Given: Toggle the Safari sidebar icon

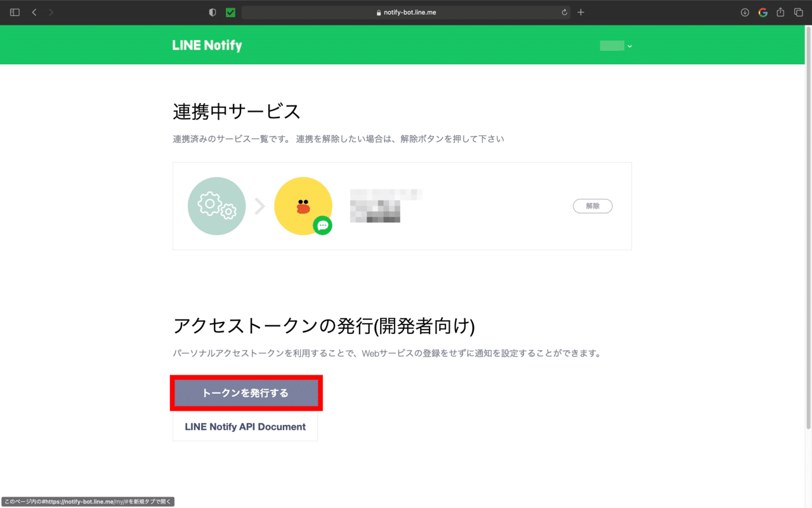Looking at the screenshot, I should 15,12.
